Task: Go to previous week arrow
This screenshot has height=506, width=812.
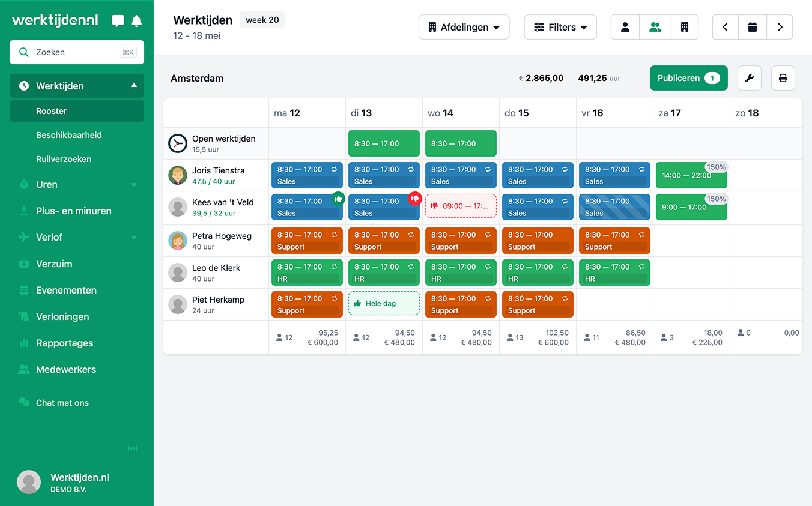Action: [x=726, y=27]
